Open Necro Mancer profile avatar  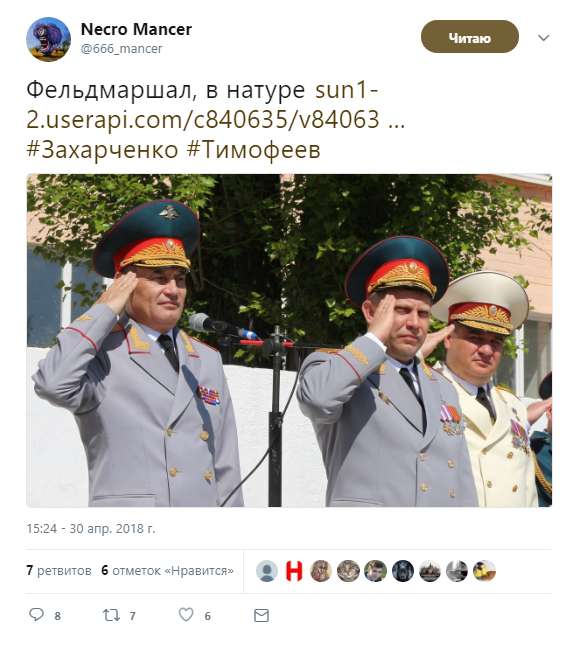(49, 39)
